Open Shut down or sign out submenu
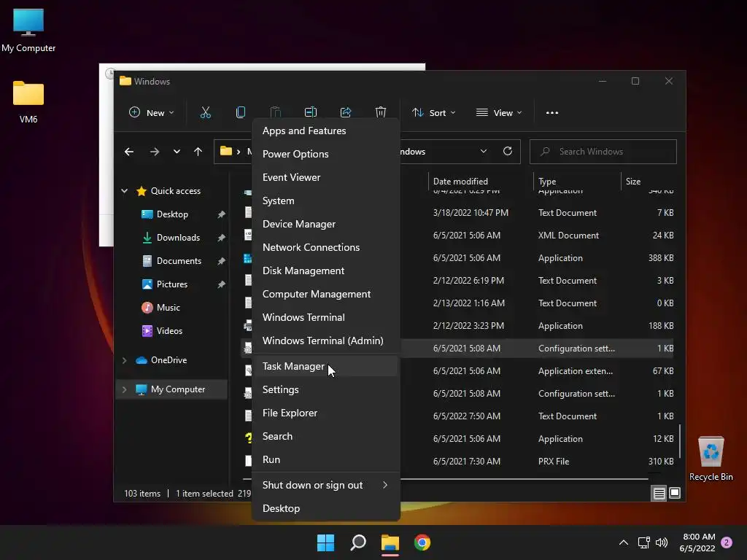 coord(325,485)
